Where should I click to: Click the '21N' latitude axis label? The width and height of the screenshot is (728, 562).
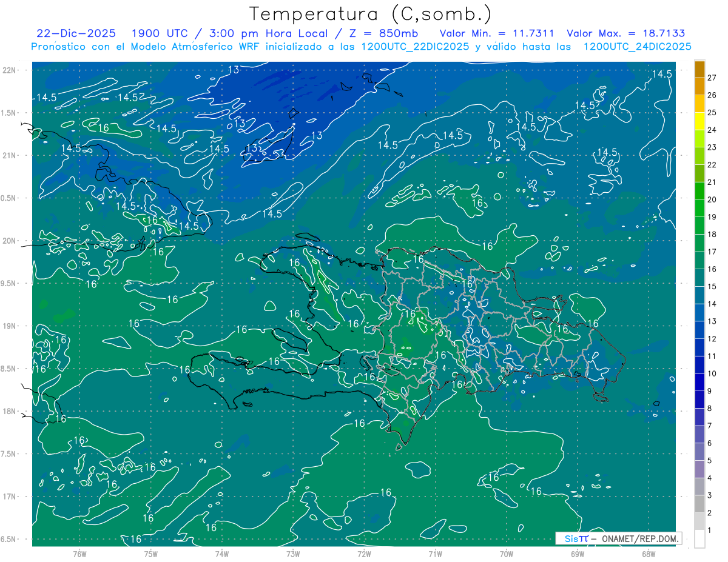(x=10, y=156)
